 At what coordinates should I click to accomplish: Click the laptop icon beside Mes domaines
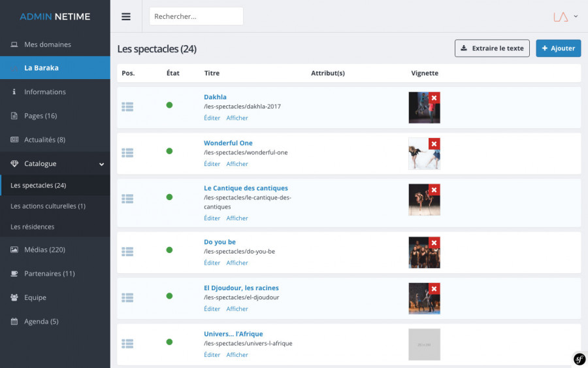coord(14,44)
